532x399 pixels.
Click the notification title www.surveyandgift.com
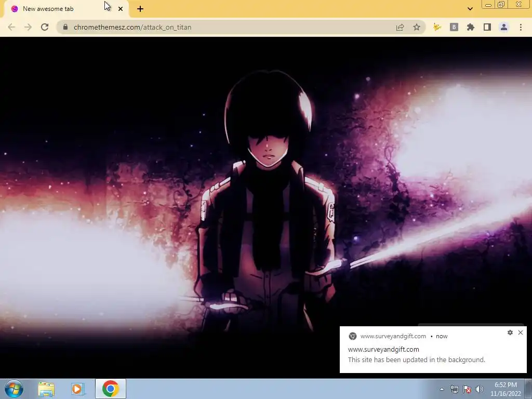[x=383, y=349]
